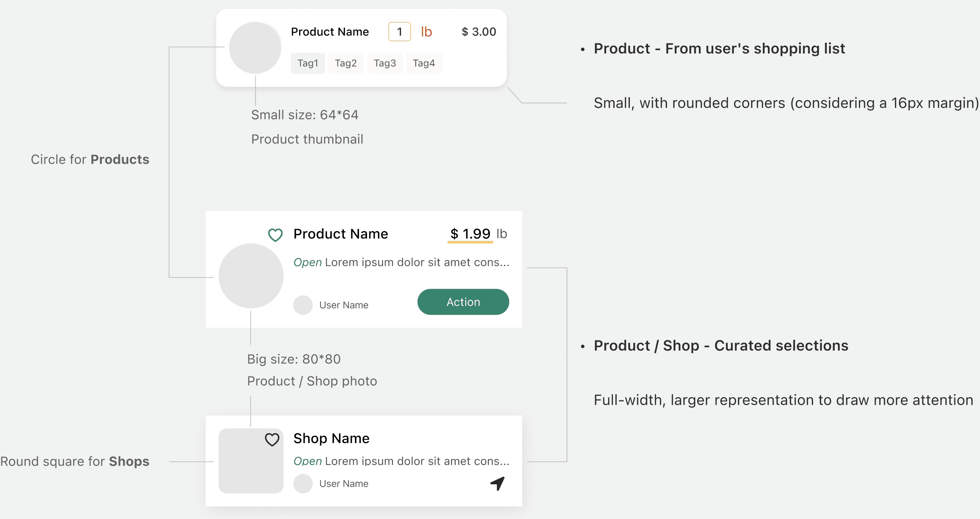
Task: Select the Tag1 chip
Action: coord(307,63)
